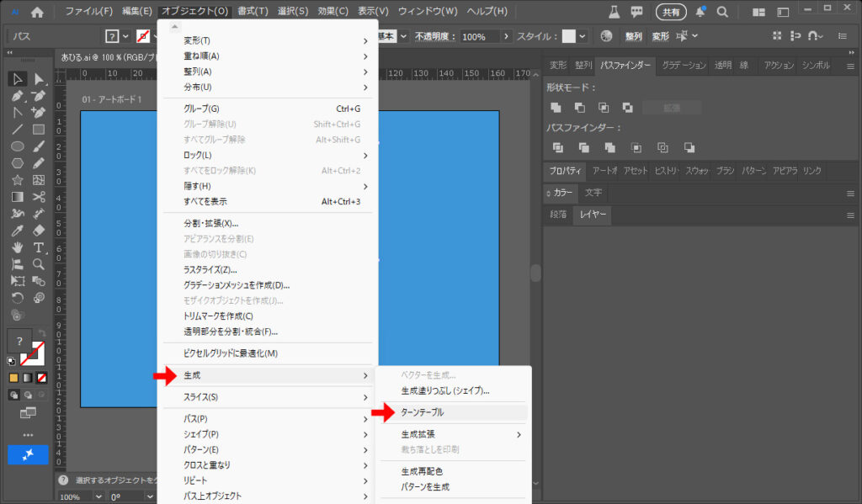Image resolution: width=862 pixels, height=504 pixels.
Task: Select the Hand tool
Action: point(17,247)
